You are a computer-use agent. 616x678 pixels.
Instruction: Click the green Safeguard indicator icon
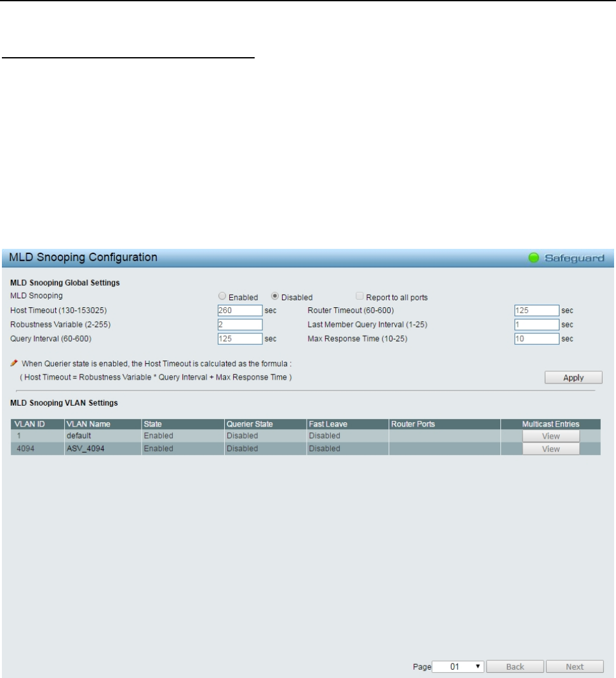coord(534,258)
